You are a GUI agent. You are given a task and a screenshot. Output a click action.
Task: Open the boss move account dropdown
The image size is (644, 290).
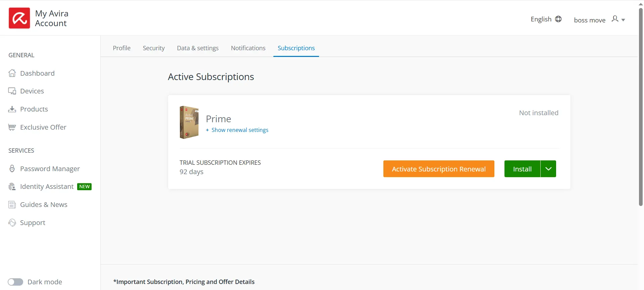pyautogui.click(x=599, y=20)
